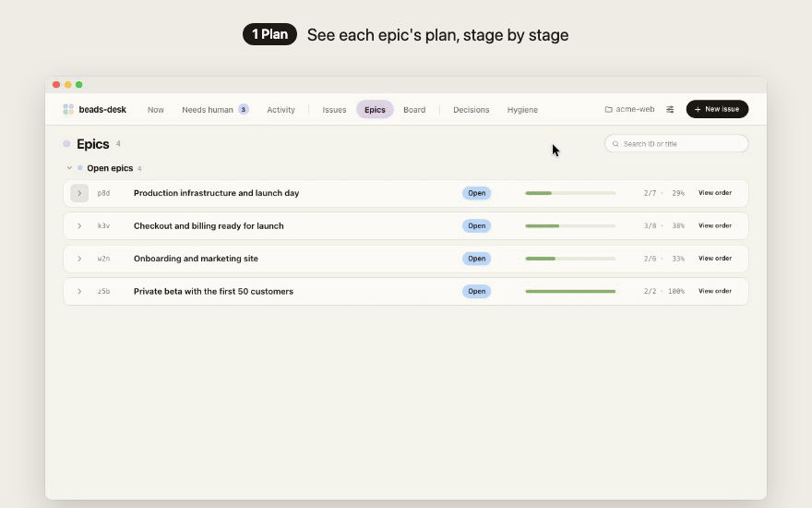
Task: Create a New issue
Action: point(717,109)
